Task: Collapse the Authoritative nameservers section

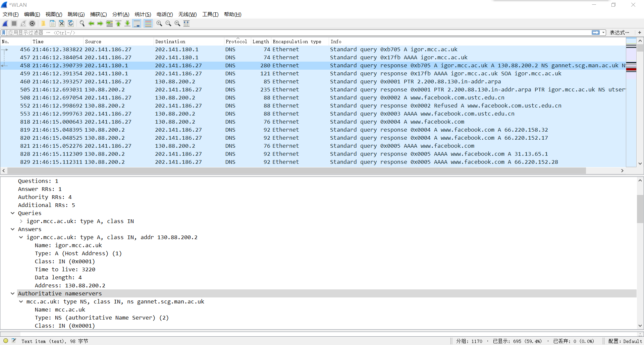Action: pyautogui.click(x=12, y=293)
